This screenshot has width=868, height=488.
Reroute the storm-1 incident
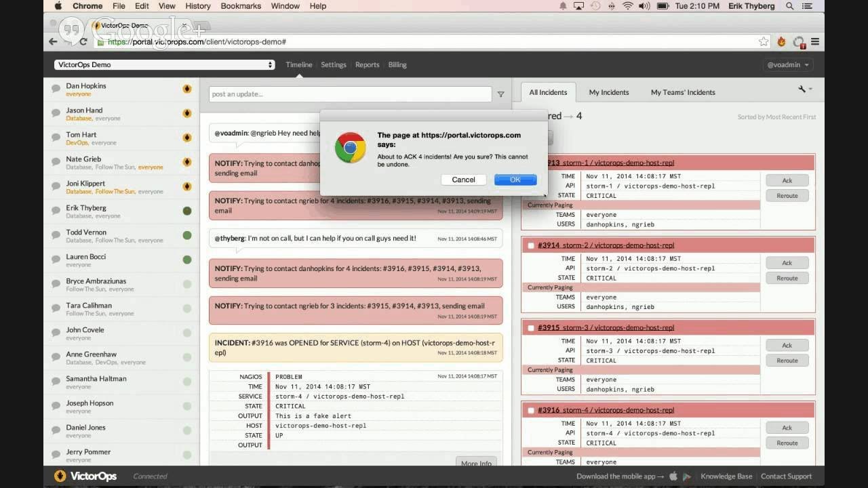(x=787, y=196)
